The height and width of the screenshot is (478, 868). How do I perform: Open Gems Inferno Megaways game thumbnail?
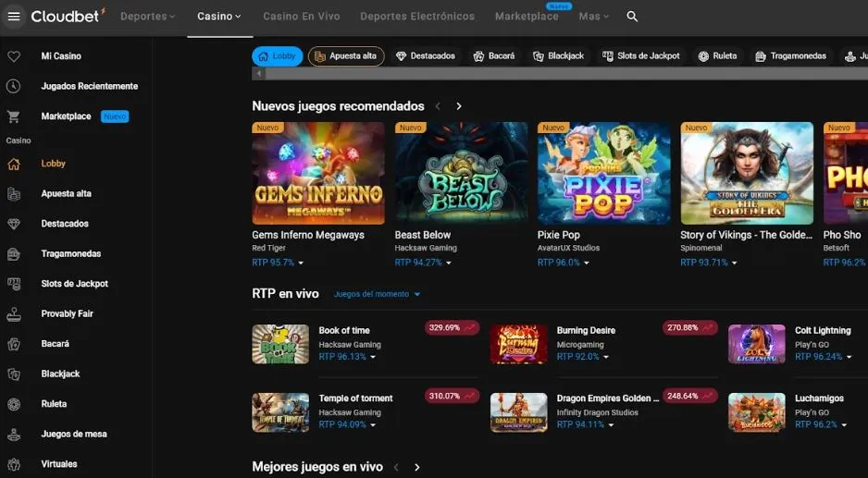pyautogui.click(x=318, y=173)
